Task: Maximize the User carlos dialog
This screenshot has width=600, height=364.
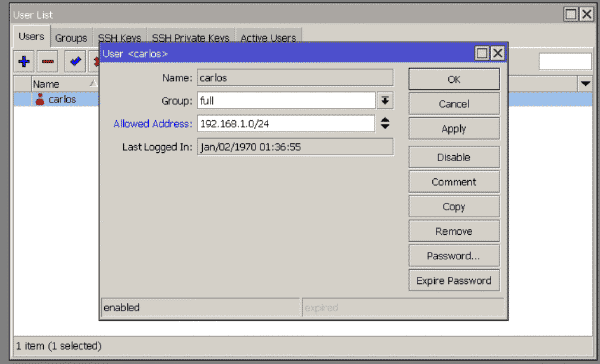Action: tap(482, 53)
